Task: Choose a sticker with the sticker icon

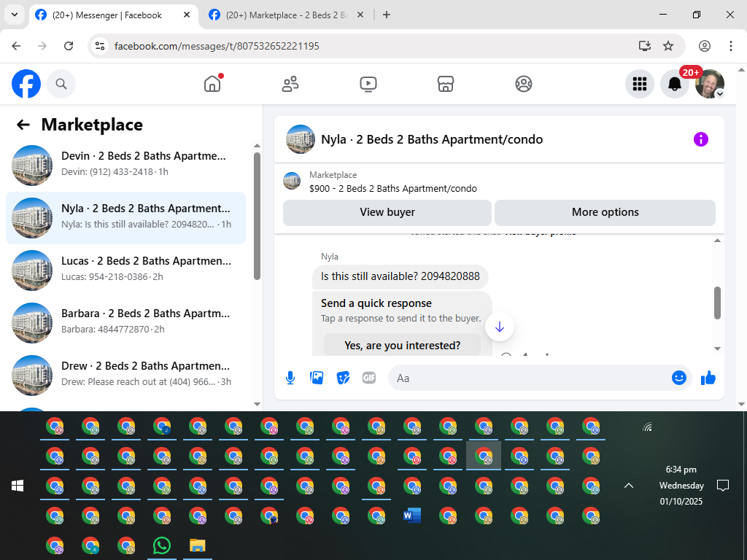Action: point(343,378)
